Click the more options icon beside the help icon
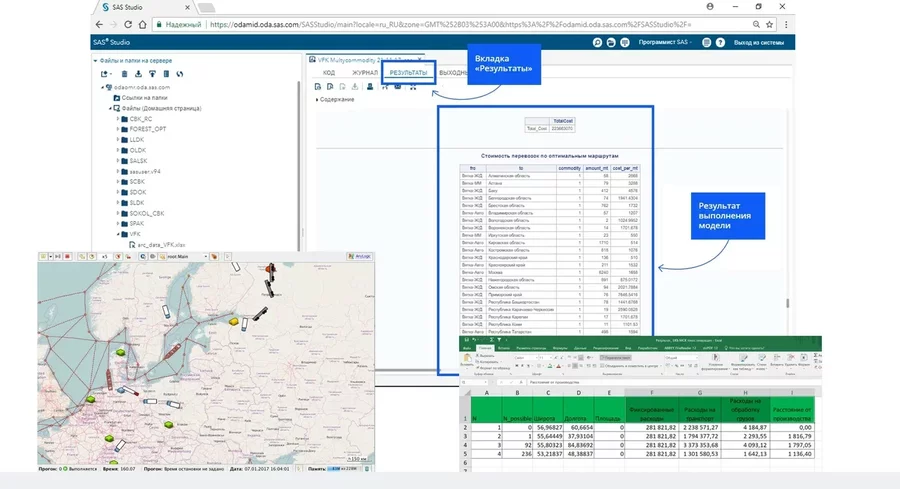Screen dimensions: 900x489 pyautogui.click(x=707, y=42)
